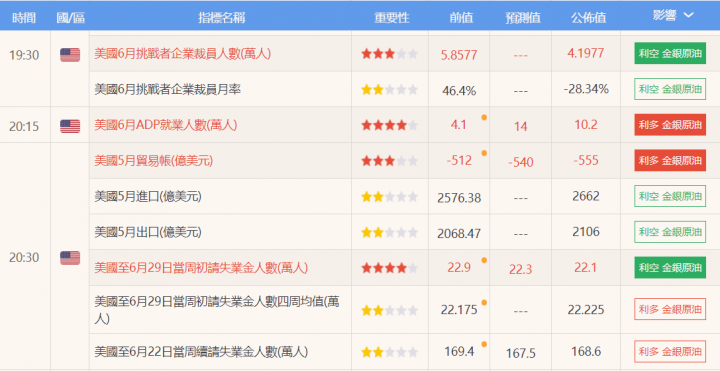
Task: Click the US flag in the 20:30 row
Action: [70, 258]
